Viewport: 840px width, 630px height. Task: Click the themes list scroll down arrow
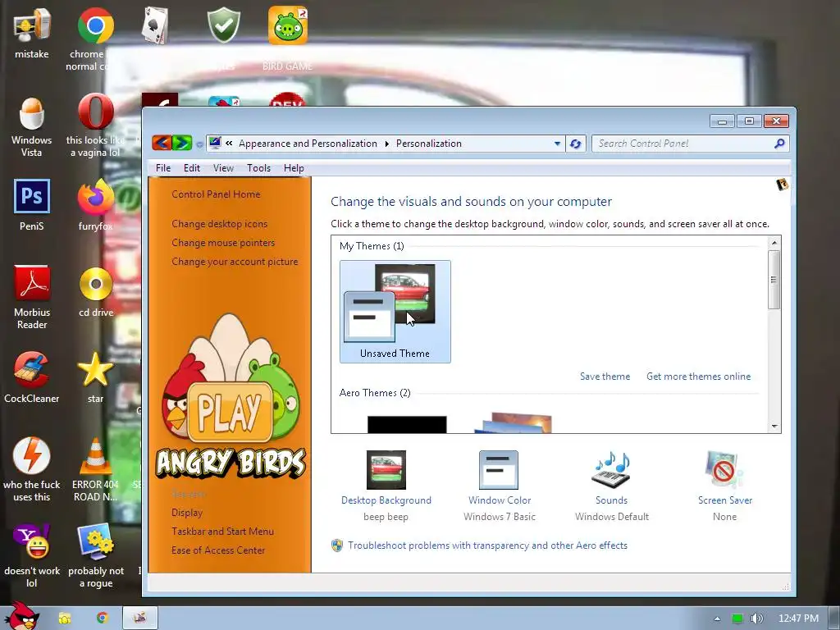774,427
